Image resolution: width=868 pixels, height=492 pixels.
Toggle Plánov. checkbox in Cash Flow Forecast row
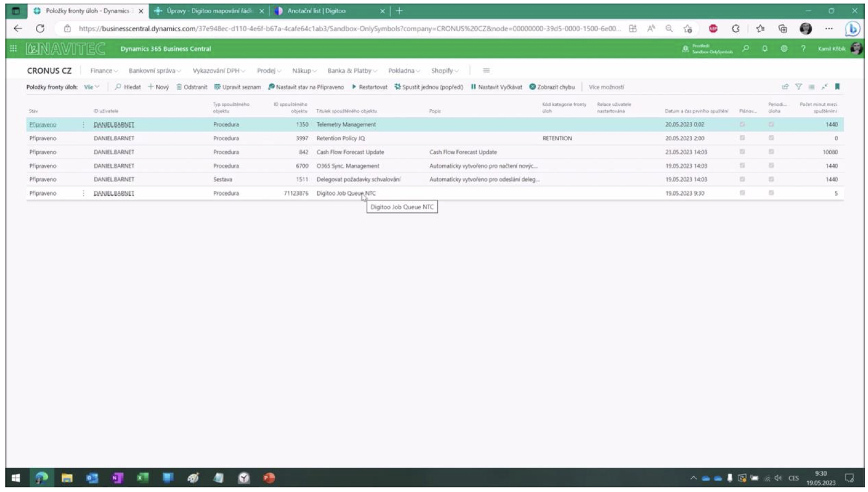click(742, 152)
